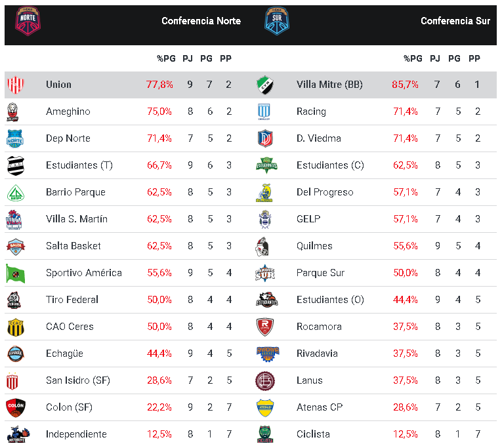502x448 pixels.
Task: Click the Liga Sur logo
Action: tap(277, 20)
